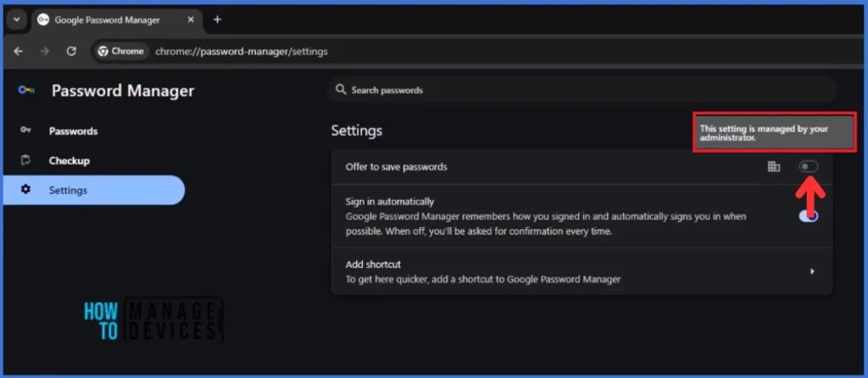Toggle Offer to save passwords switch

tap(808, 167)
